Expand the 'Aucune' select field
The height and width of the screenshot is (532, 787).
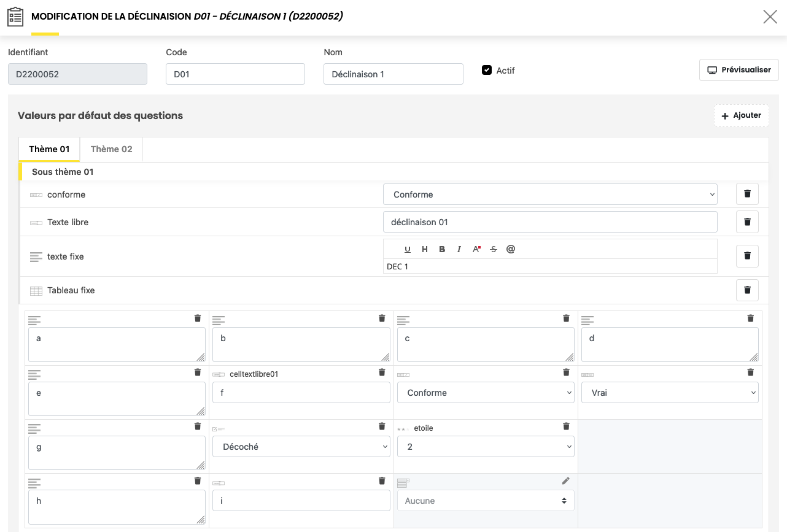485,501
